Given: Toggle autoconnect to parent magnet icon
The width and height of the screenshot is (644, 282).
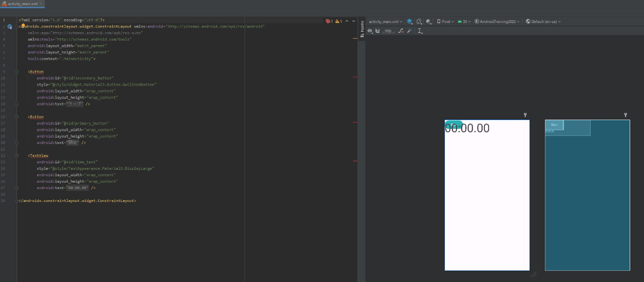Looking at the screenshot, I should [377, 31].
